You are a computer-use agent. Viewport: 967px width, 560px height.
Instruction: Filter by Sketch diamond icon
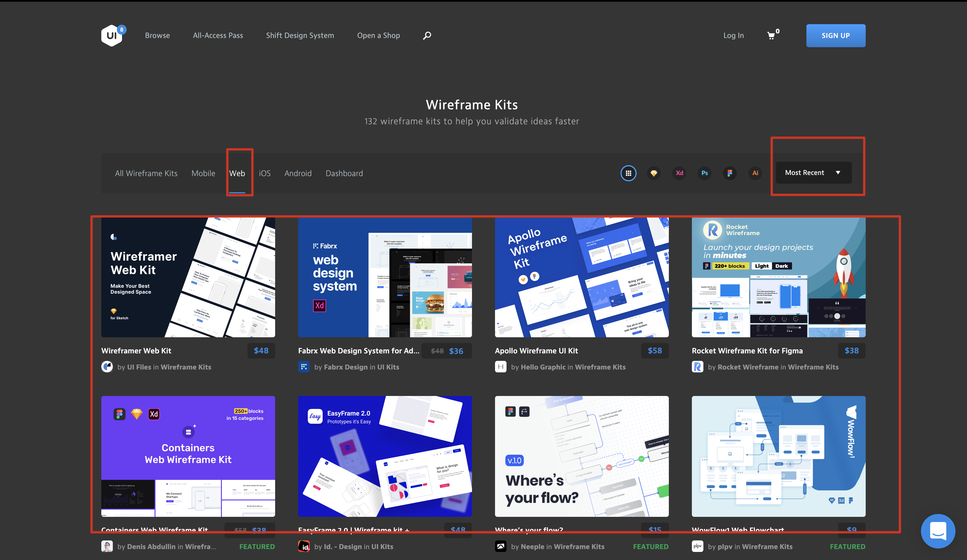pyautogui.click(x=654, y=173)
